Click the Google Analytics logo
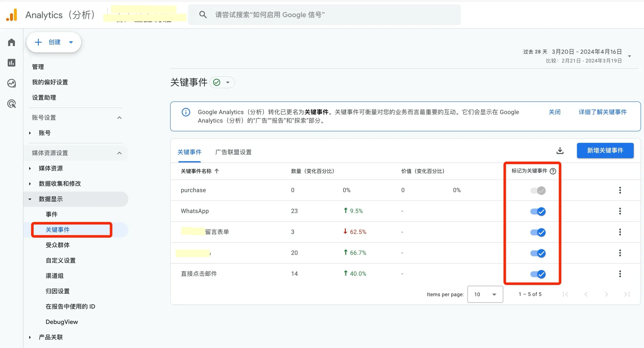 12,15
